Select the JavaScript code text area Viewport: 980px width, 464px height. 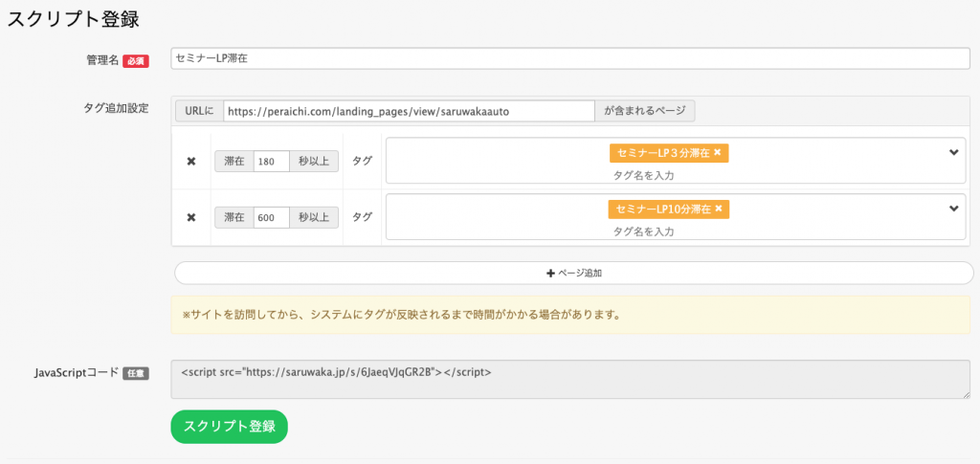[570, 379]
